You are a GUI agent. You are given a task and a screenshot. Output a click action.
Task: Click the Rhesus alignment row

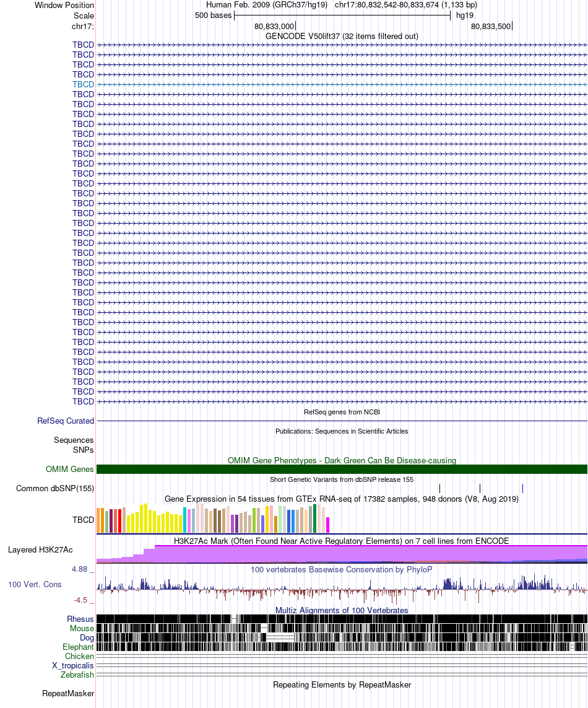coord(342,619)
